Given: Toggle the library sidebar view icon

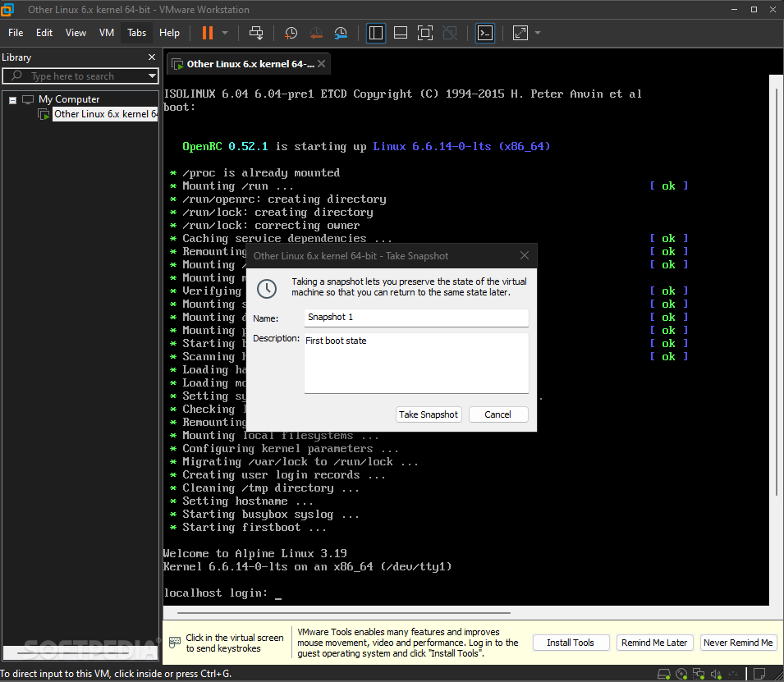Looking at the screenshot, I should pyautogui.click(x=376, y=33).
